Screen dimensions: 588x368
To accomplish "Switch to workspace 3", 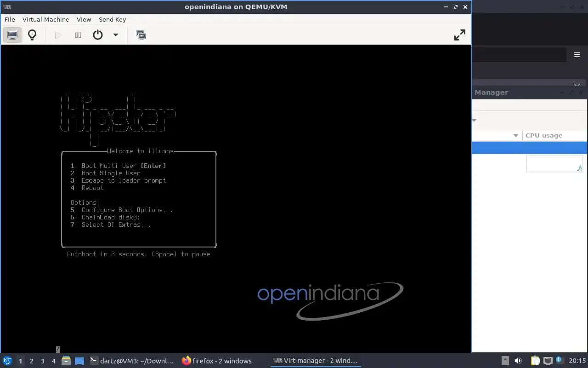I will [42, 361].
